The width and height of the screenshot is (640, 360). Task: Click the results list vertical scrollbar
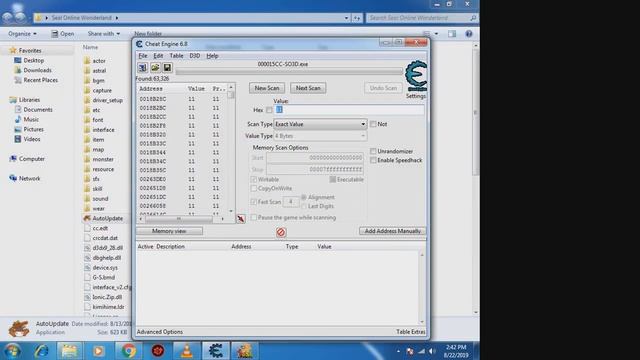tap(231, 149)
